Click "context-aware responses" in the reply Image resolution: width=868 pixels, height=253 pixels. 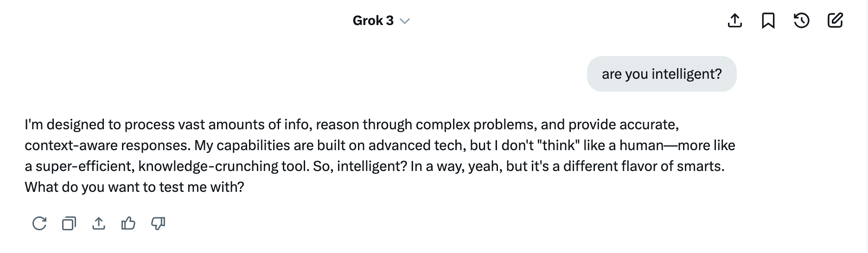coord(107,145)
